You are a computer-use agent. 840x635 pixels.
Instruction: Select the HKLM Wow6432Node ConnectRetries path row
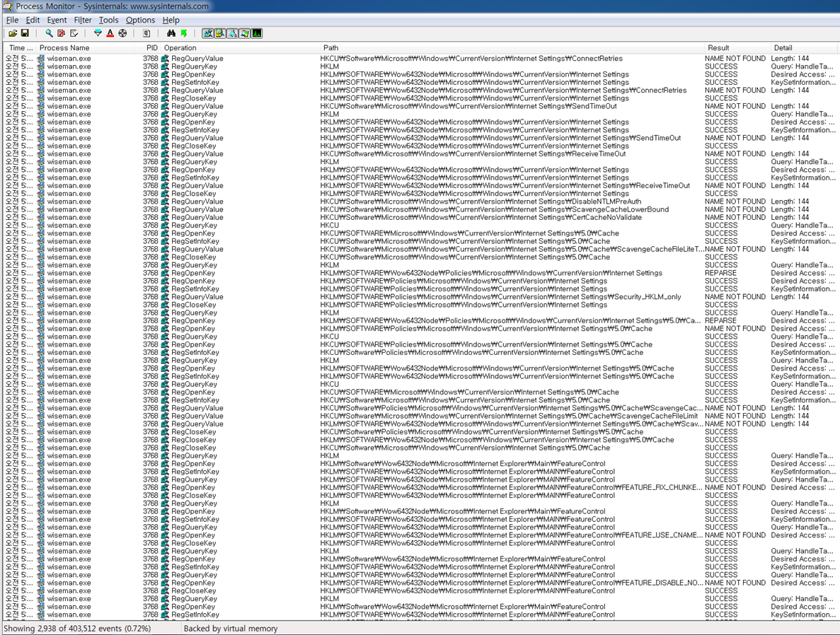pos(504,90)
